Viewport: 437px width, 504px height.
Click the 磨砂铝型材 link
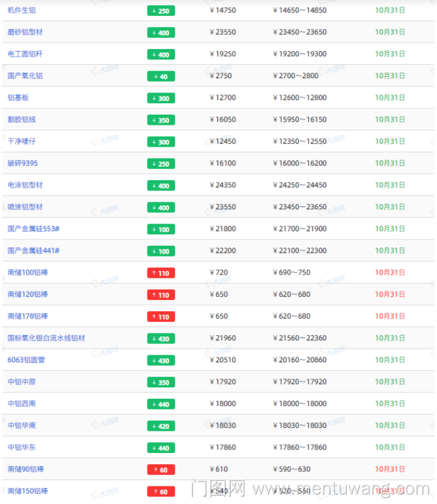tap(25, 32)
